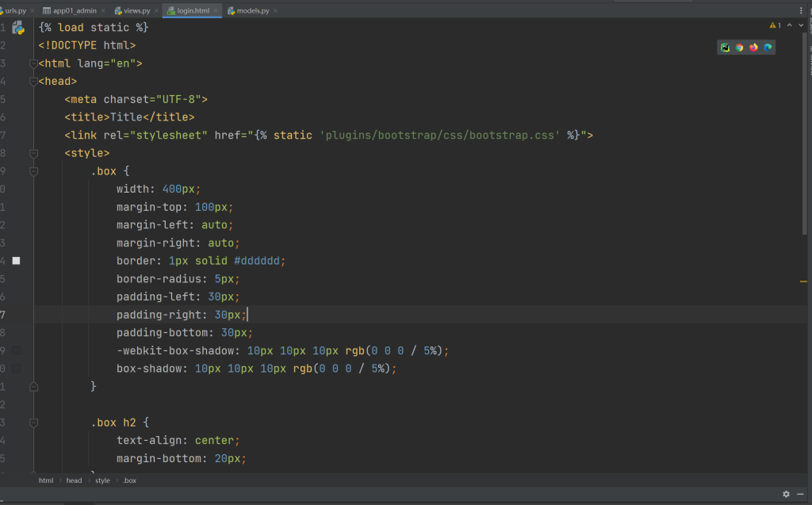This screenshot has width=812, height=505.
Task: Open page in Edge browser
Action: pos(768,48)
